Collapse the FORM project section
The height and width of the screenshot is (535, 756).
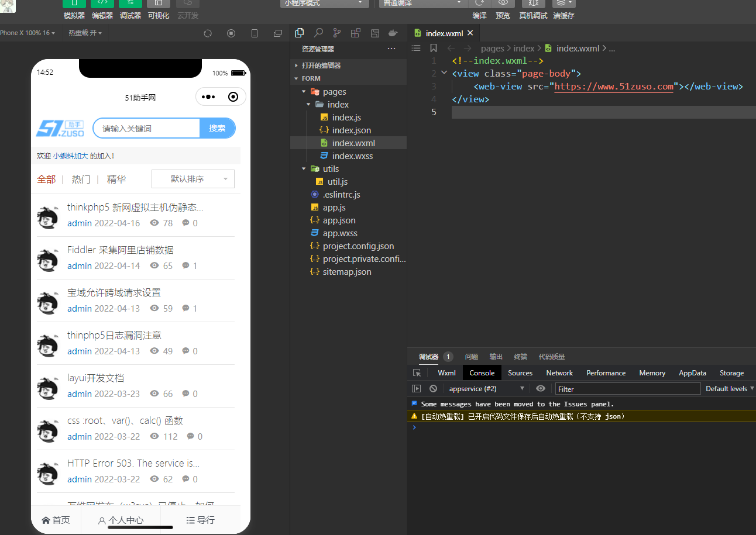348,78
